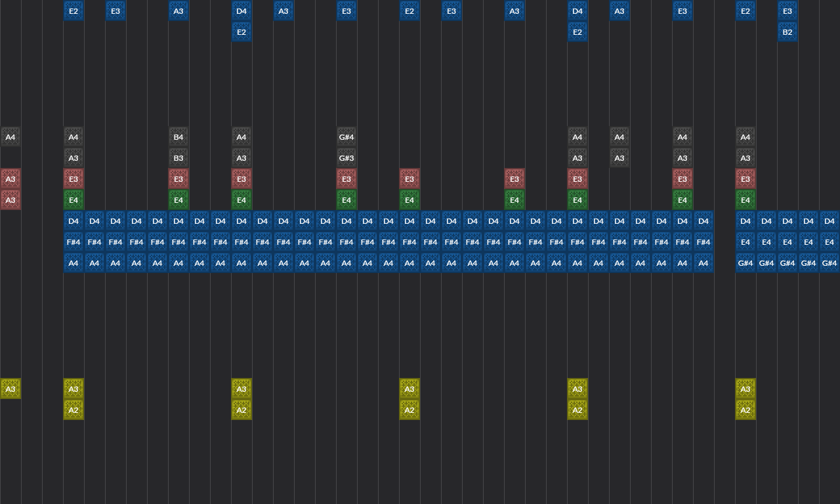The width and height of the screenshot is (840, 504).
Task: Select the rightmost blue G#4 note
Action: point(829,263)
